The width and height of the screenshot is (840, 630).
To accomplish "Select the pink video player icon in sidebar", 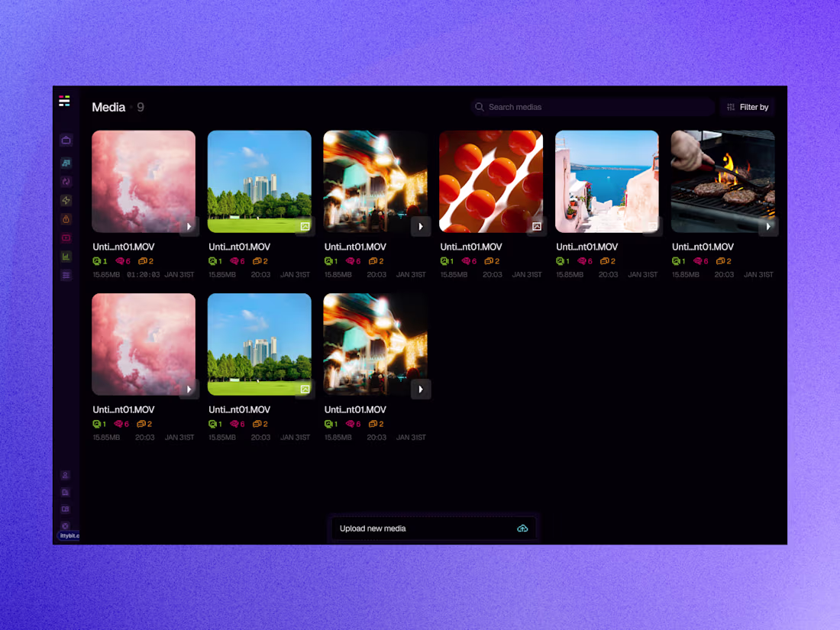I will [66, 237].
